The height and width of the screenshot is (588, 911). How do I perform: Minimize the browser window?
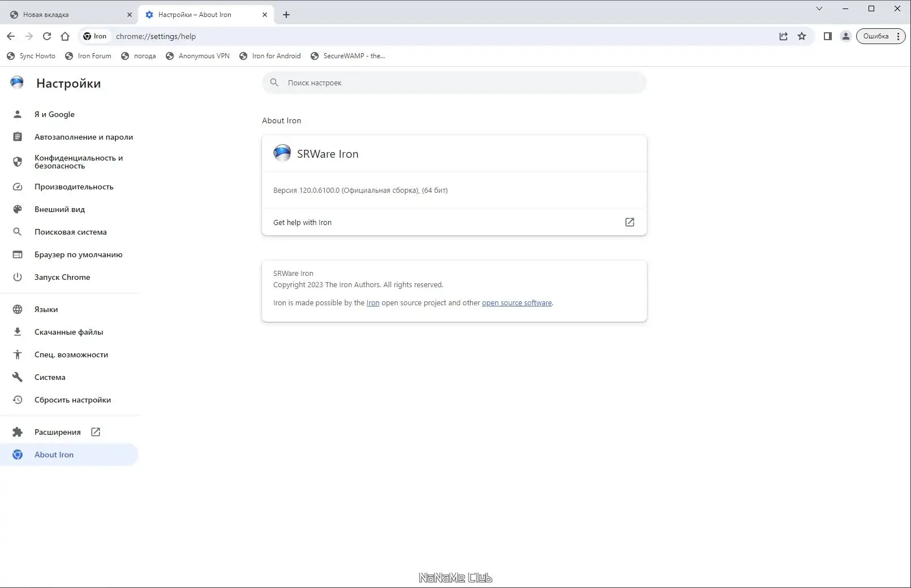pyautogui.click(x=845, y=8)
